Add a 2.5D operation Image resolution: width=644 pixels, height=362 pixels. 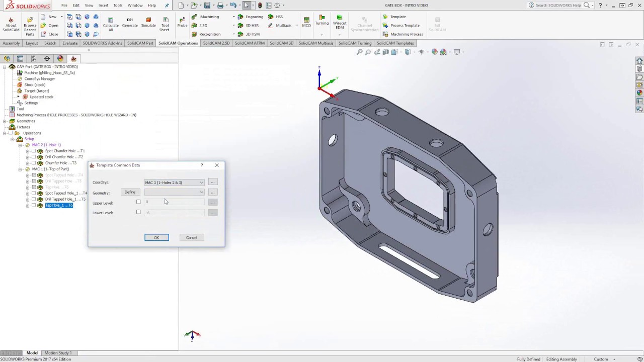[x=199, y=25]
